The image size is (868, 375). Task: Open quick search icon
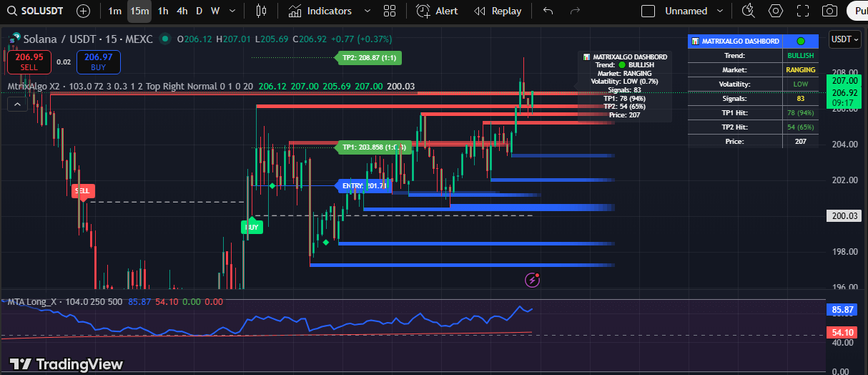pos(749,11)
